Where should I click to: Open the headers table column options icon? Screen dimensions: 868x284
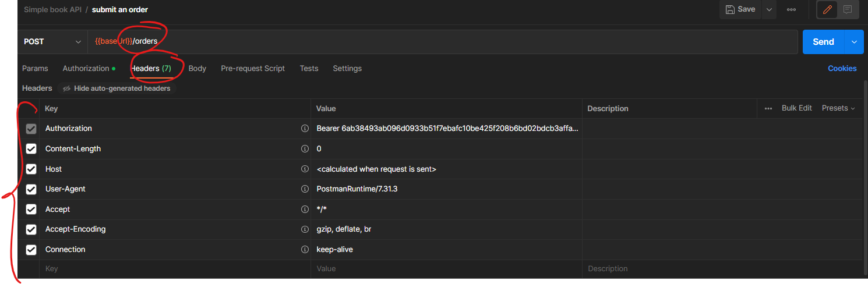point(768,108)
